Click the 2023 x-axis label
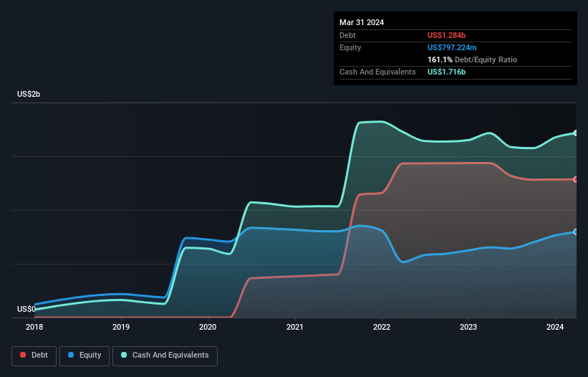The width and height of the screenshot is (588, 377). [x=468, y=327]
